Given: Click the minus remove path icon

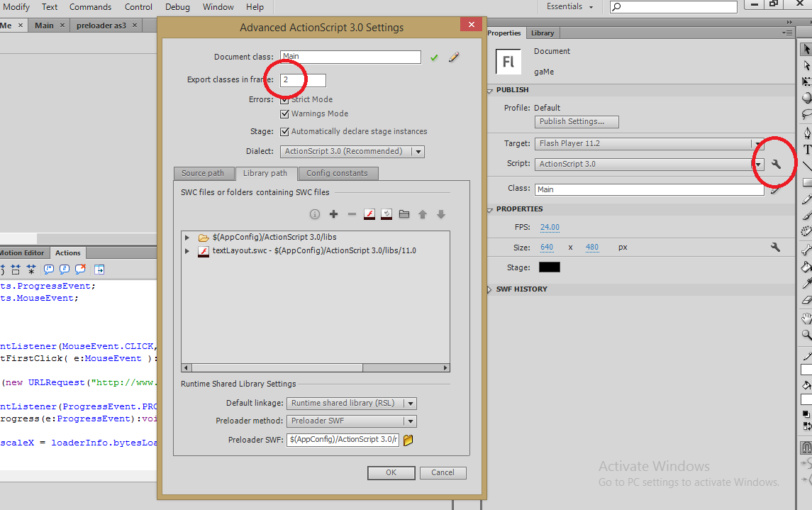Looking at the screenshot, I should click(x=352, y=214).
